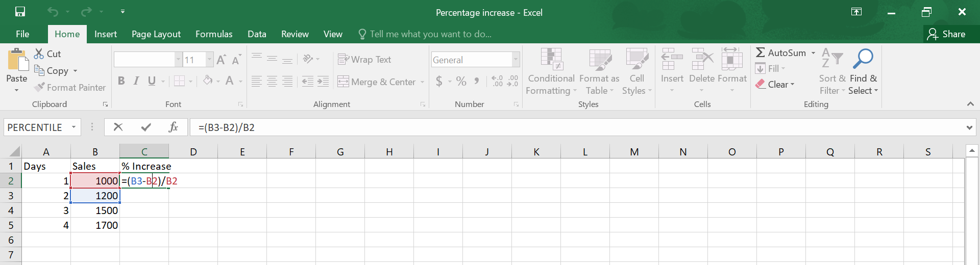Viewport: 980px width, 265px height.
Task: Open Font Color dropdown arrow
Action: click(240, 82)
